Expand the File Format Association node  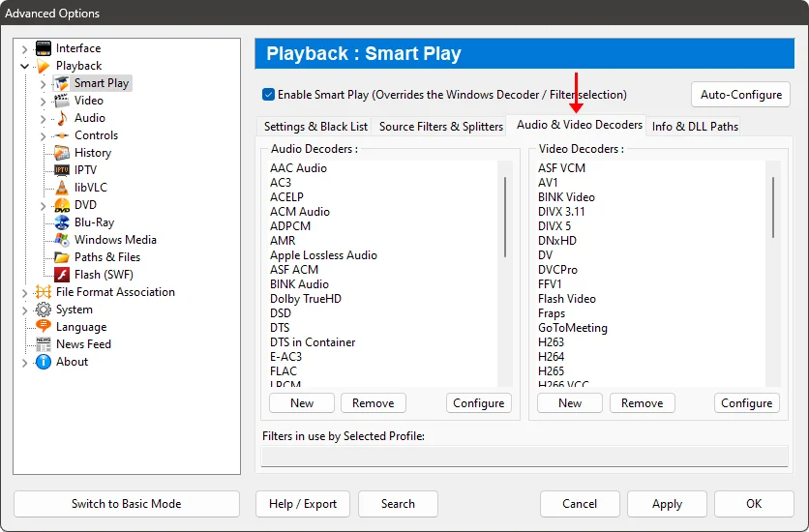[x=24, y=293]
